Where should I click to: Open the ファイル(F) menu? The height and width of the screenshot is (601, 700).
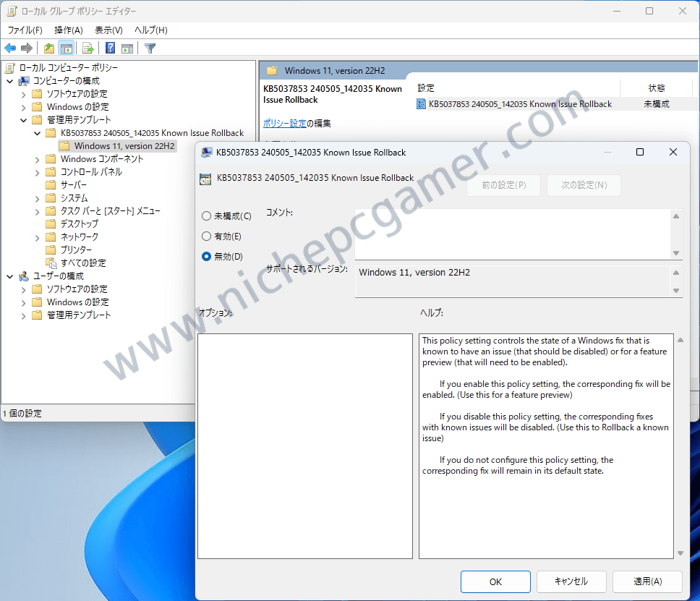[25, 30]
